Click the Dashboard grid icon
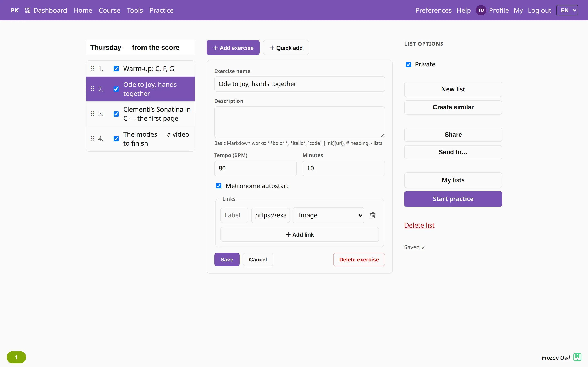 pyautogui.click(x=28, y=10)
